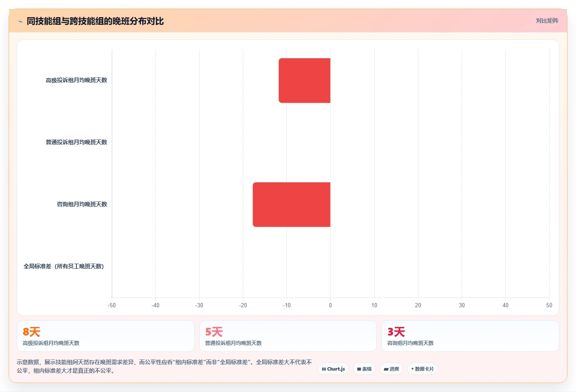Click the red bar for 高级投诉组月均晚班天数

(304, 80)
